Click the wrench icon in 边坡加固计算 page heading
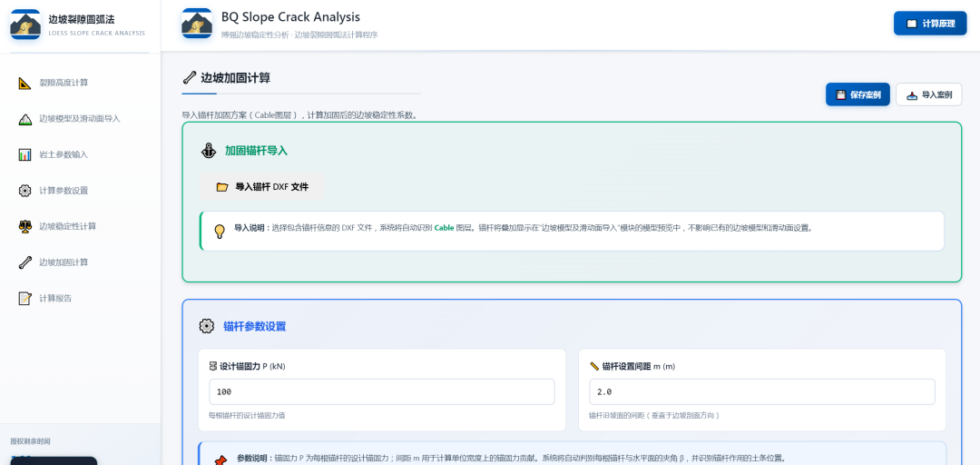980x465 pixels. pos(190,77)
